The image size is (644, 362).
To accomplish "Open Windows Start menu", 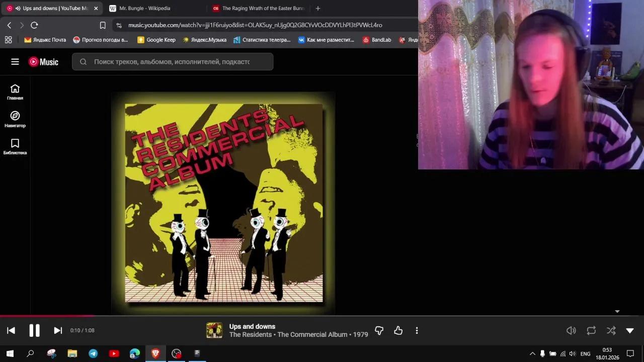I will (x=10, y=353).
